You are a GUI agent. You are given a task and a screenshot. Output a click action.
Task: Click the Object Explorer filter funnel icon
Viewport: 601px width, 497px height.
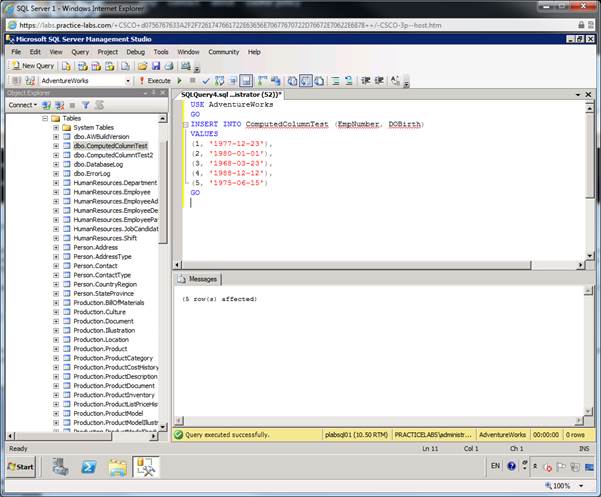coord(85,105)
